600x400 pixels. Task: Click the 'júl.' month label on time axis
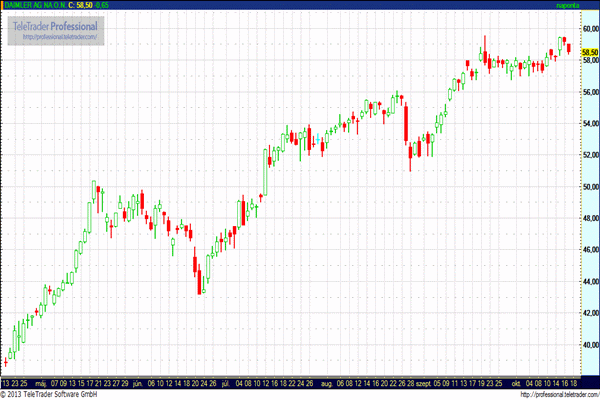[226, 382]
